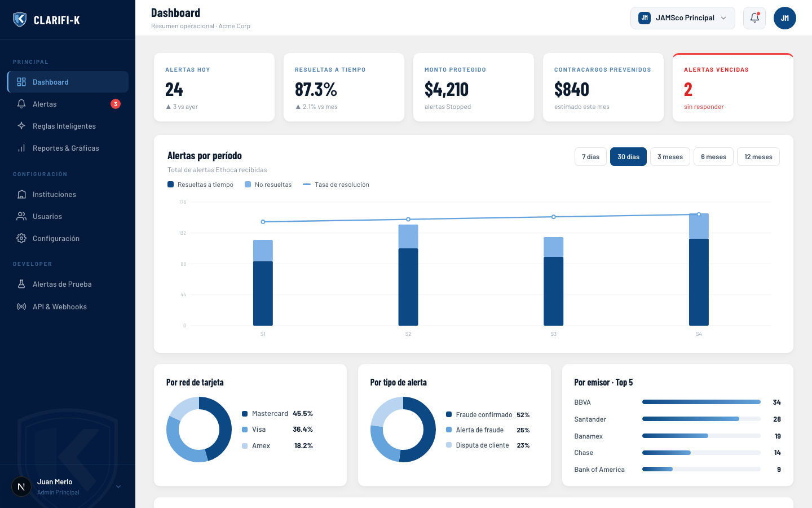This screenshot has width=812, height=508.
Task: Click the N avatar beside Juan Merlo
Action: click(x=21, y=487)
